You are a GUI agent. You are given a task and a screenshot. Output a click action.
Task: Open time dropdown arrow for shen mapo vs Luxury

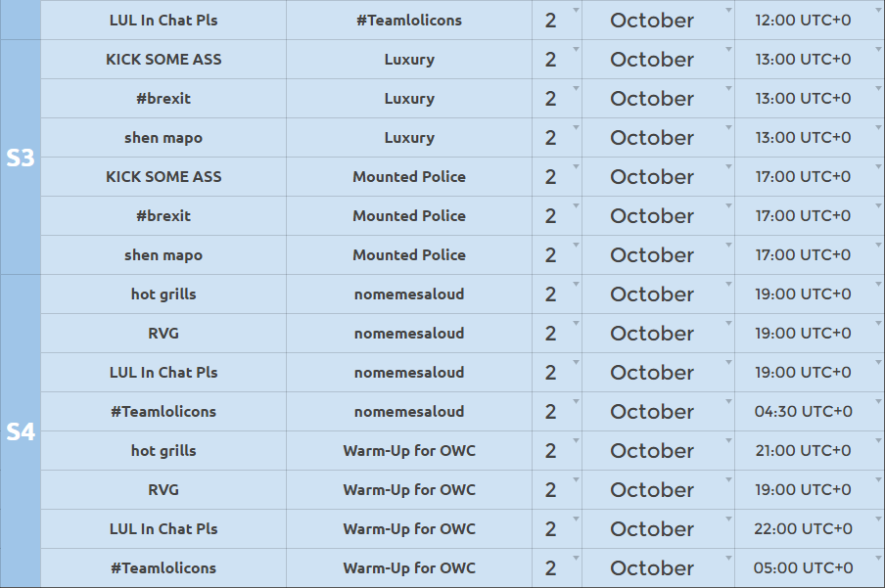pos(878,127)
